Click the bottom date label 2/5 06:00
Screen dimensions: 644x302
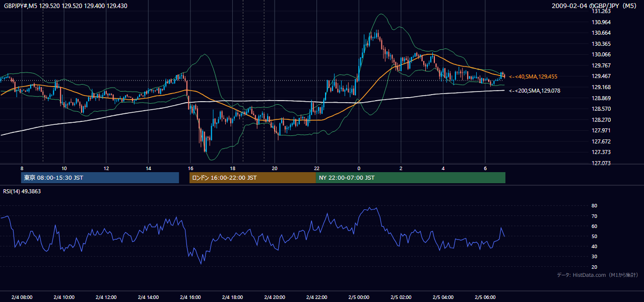tap(485, 297)
